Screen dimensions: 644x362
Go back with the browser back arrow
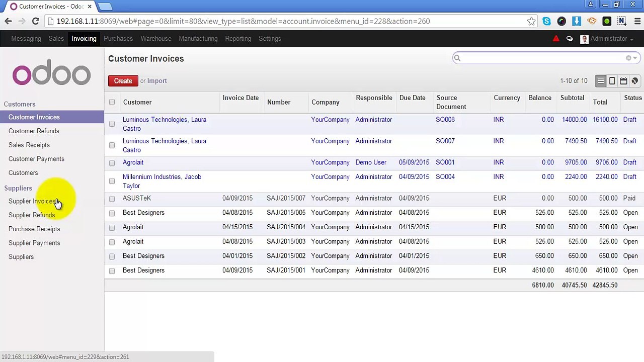(x=8, y=21)
